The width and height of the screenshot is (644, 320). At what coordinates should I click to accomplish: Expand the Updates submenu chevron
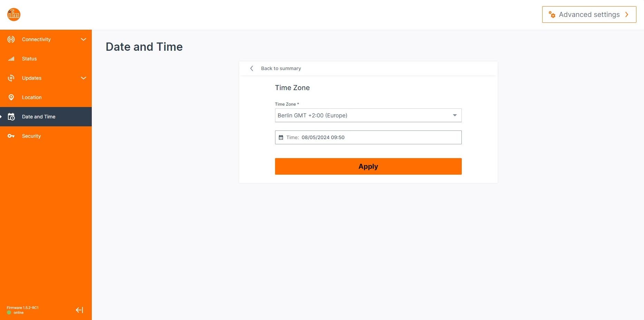pyautogui.click(x=84, y=78)
